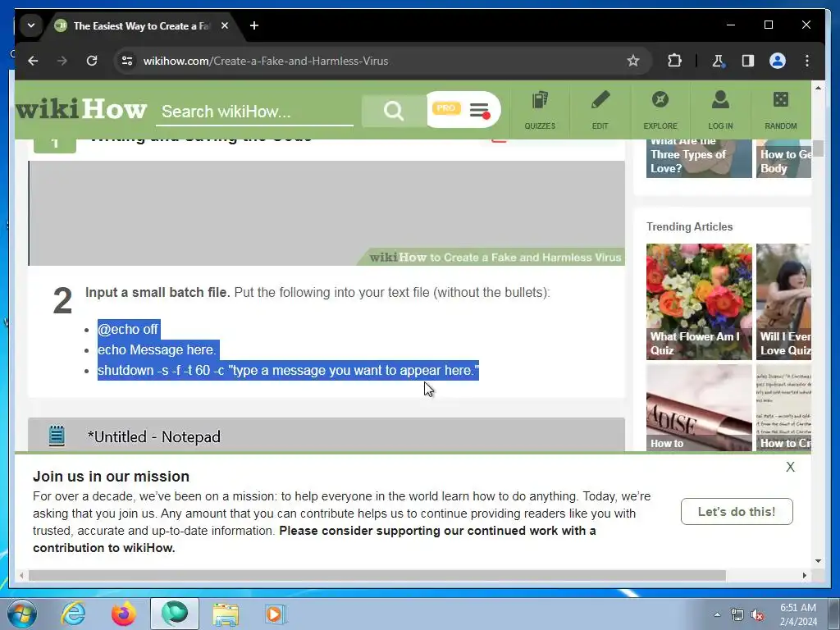
Task: Open the clock showing 6:51 AM
Action: (798, 614)
